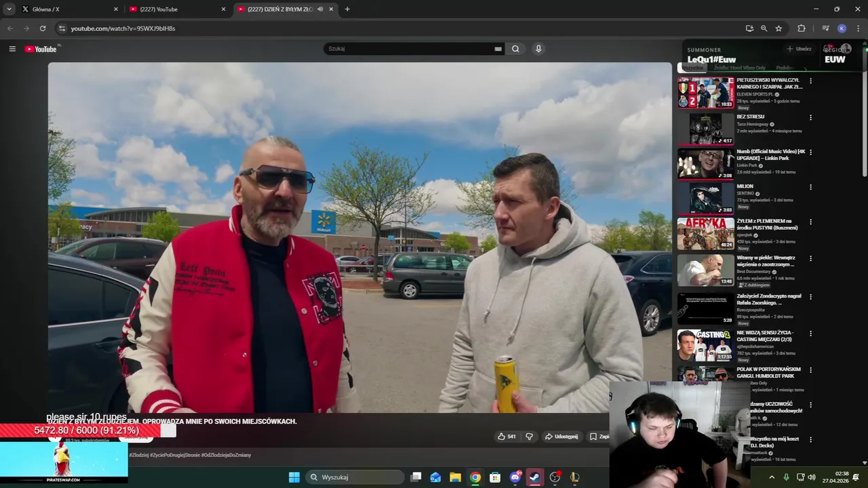Viewport: 868px width, 488px height.
Task: Bookmark this page with star icon
Action: [x=778, y=28]
